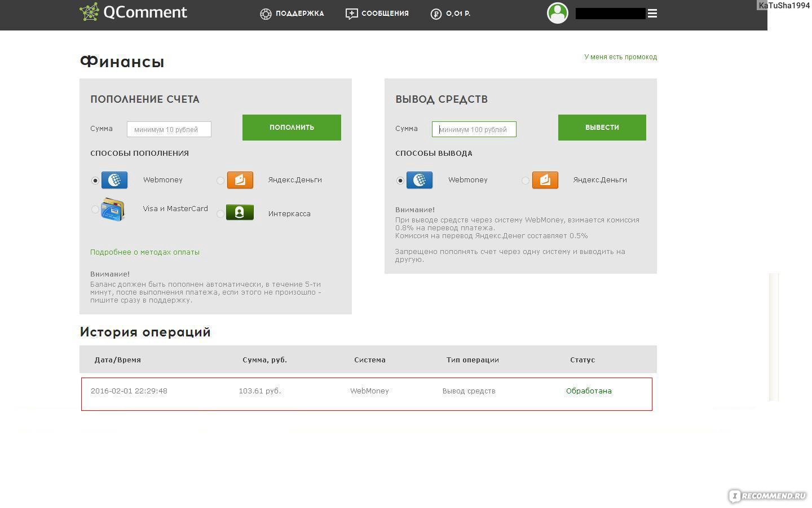Open the Поддержка lifebuoy icon
Screen dimensions: 812x508
266,14
